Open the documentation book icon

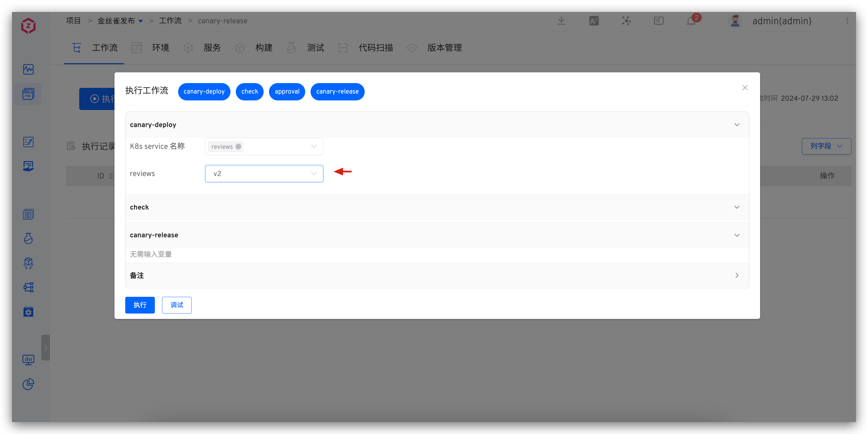click(658, 21)
